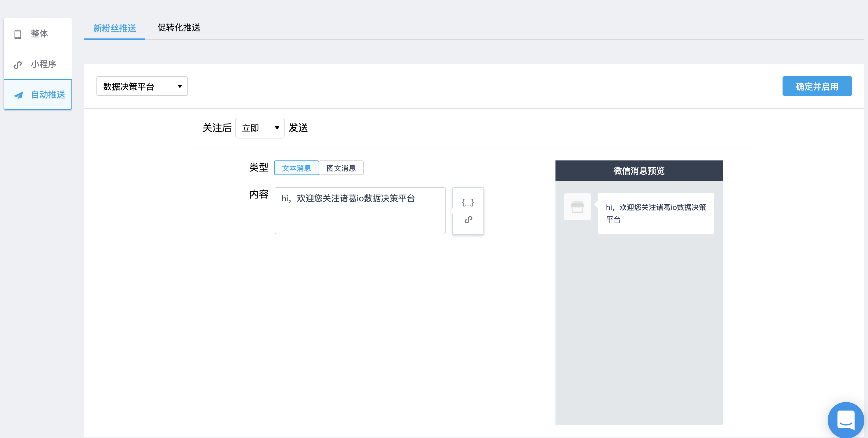Open the chat support bubble icon

(846, 420)
